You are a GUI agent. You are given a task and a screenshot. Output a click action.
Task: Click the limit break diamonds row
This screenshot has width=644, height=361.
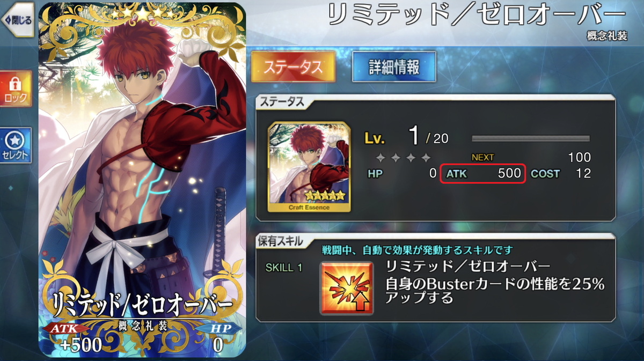(x=403, y=158)
